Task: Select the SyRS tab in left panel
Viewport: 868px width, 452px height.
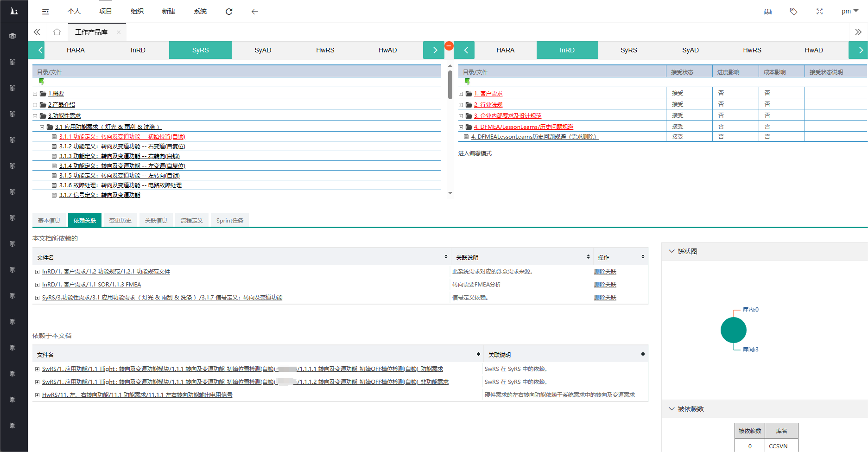Action: [200, 50]
